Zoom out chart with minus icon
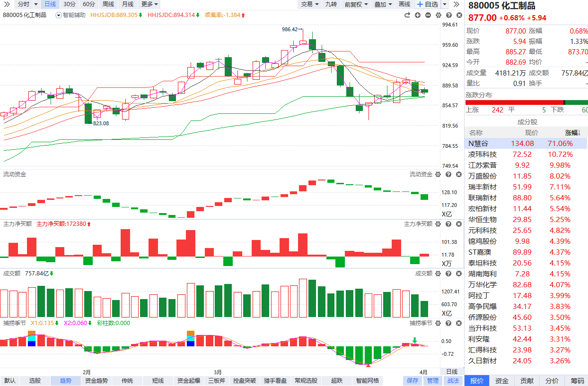588x386 pixels. coord(428,15)
